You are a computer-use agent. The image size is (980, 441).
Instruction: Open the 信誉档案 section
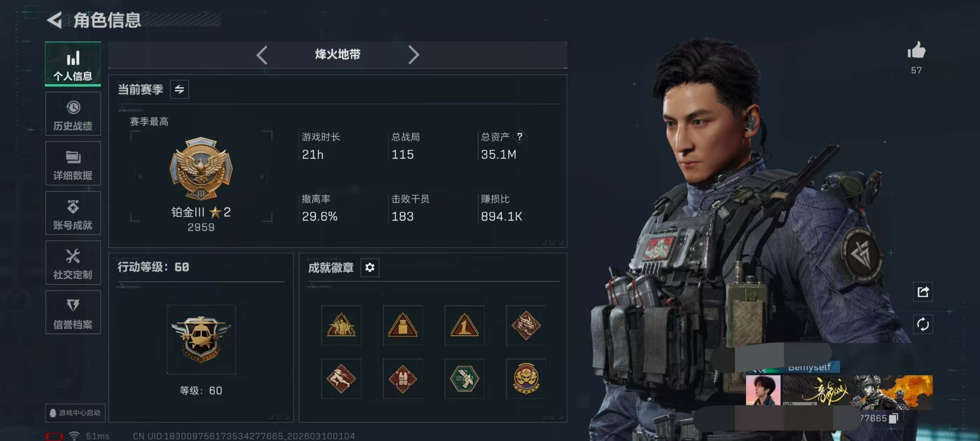(x=73, y=313)
